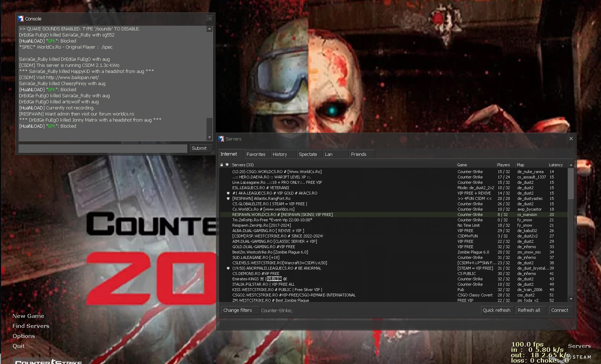
Task: Click the password lock column header icon
Action: pyautogui.click(x=222, y=165)
